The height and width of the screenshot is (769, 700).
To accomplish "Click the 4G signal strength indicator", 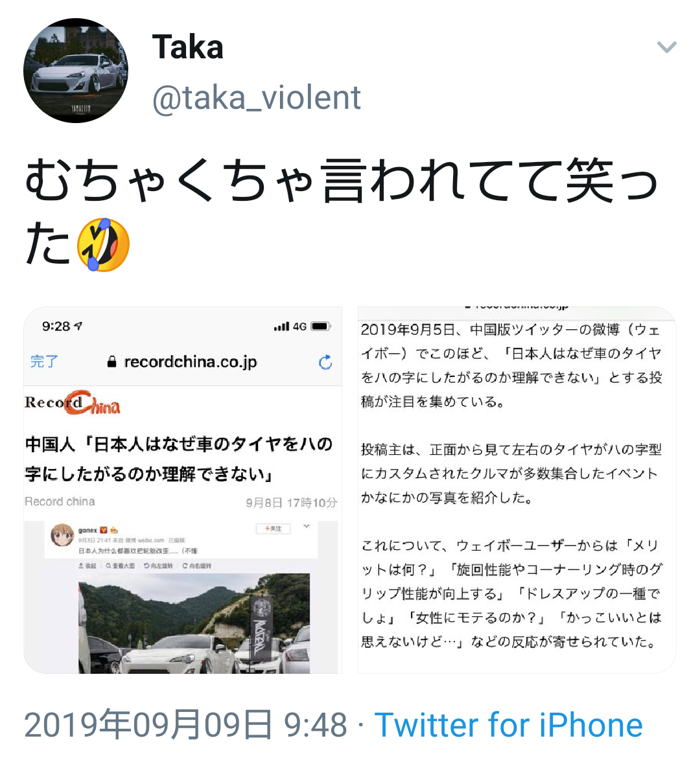I will [290, 326].
